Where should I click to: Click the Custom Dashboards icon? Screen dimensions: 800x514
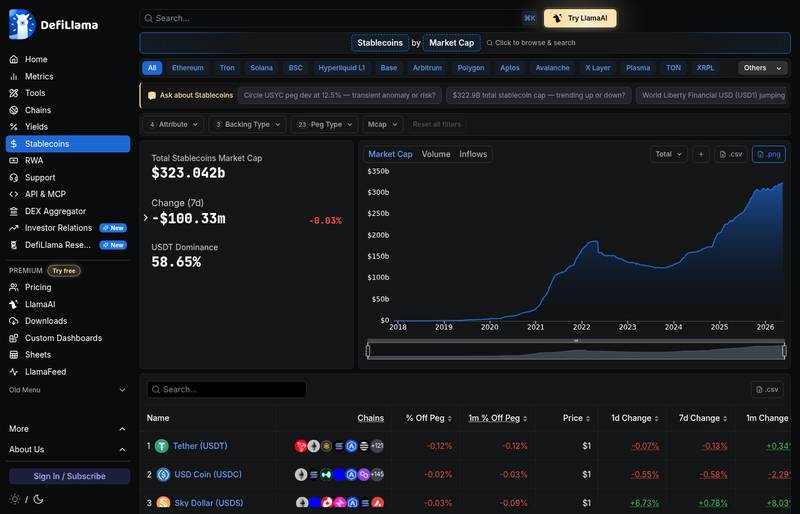14,338
